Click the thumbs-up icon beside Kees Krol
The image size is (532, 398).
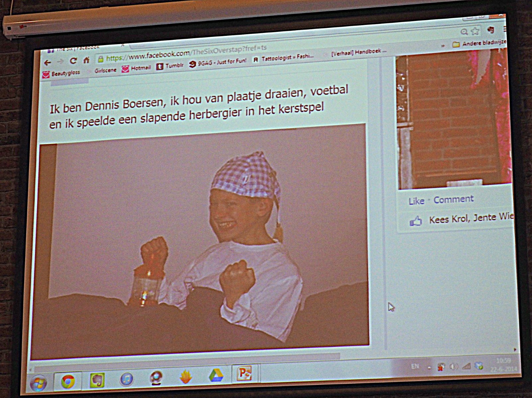(416, 221)
